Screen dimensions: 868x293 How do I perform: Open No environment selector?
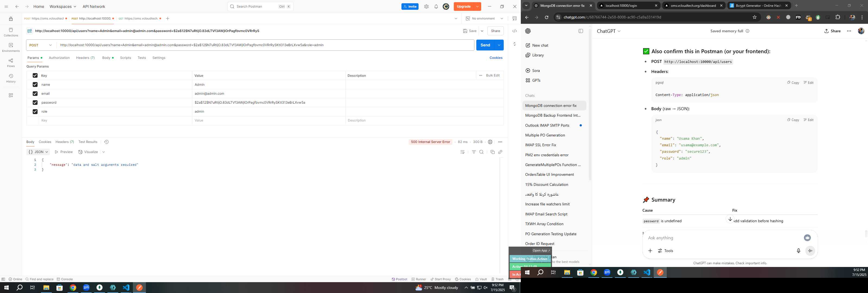point(484,18)
